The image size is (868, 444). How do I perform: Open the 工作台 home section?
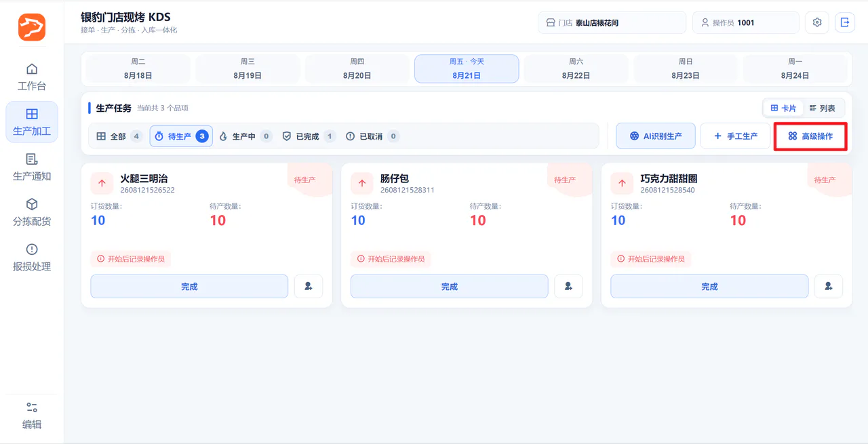pos(32,77)
